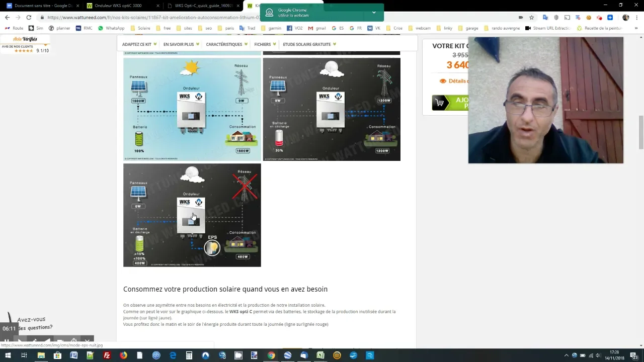Image resolution: width=644 pixels, height=362 pixels.
Task: Open the 'Route' bookmark
Action: pyautogui.click(x=14, y=28)
